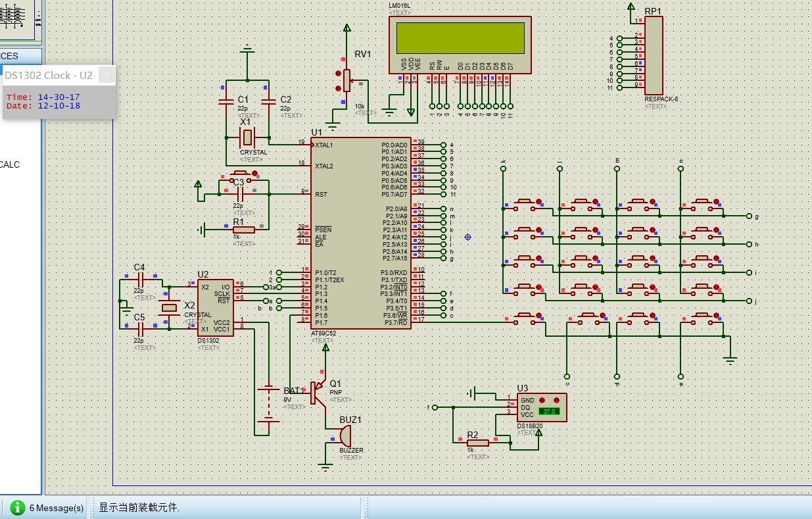Click terminal j at keypad row end
Viewport: 812px width, 519px height.
pos(750,301)
